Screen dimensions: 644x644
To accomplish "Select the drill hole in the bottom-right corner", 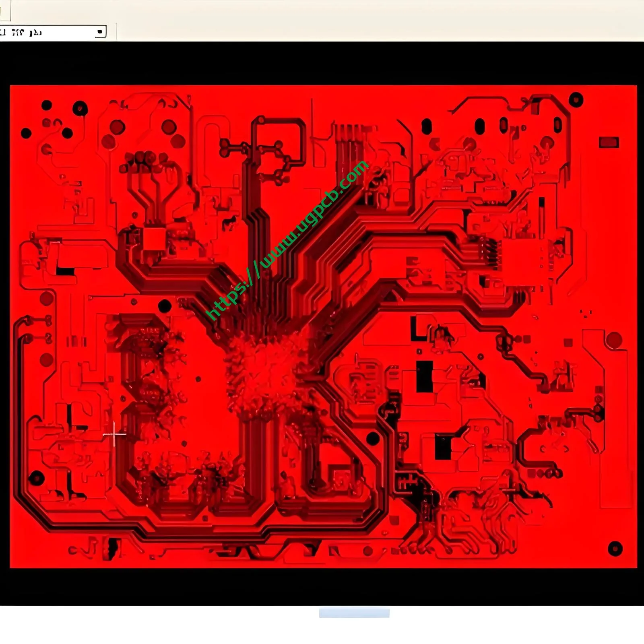I will (x=615, y=549).
